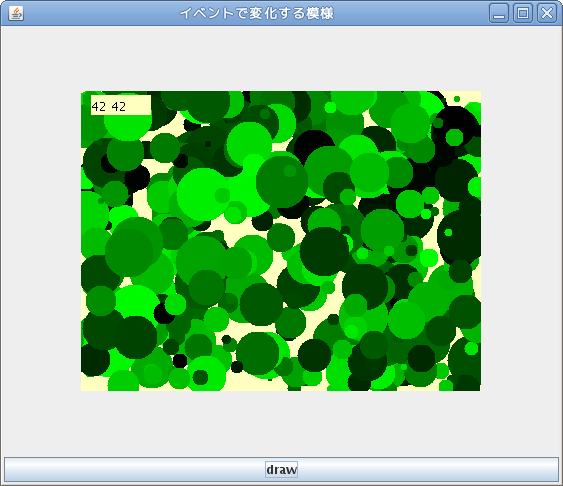Close the イベントで変化する模様 window

546,13
